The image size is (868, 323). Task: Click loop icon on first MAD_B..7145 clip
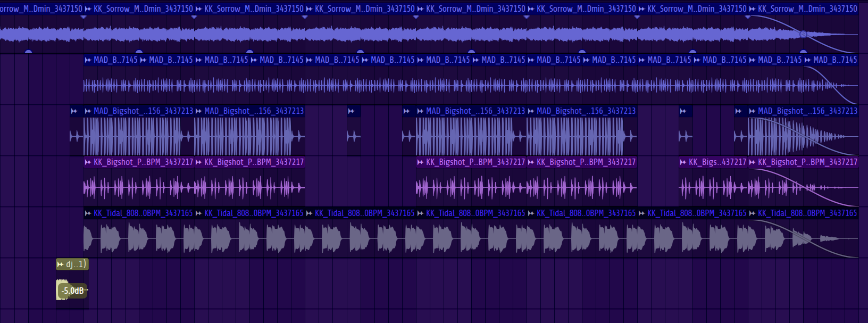coord(88,60)
